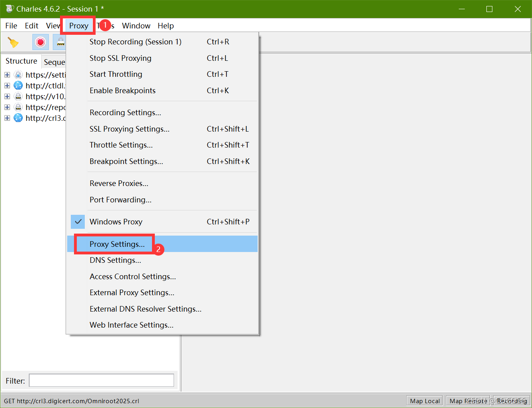Enable Breakpoints from the menu
Screen dimensions: 532x408
tap(122, 90)
